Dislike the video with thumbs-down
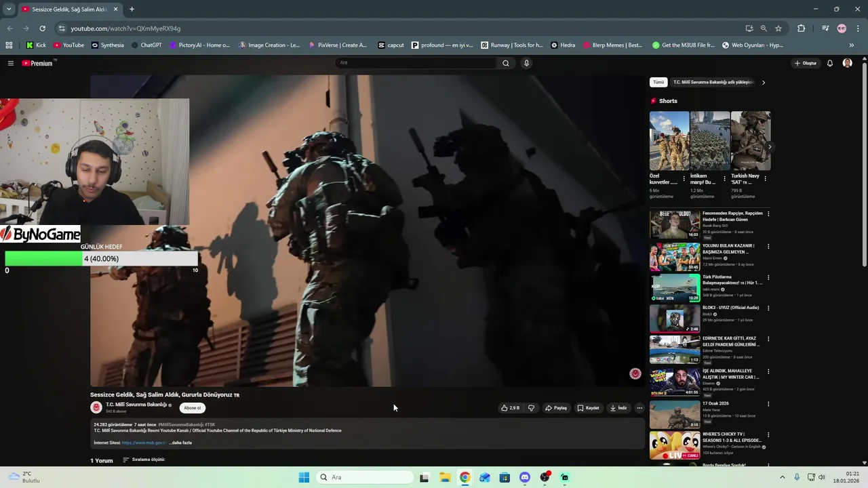 click(531, 408)
